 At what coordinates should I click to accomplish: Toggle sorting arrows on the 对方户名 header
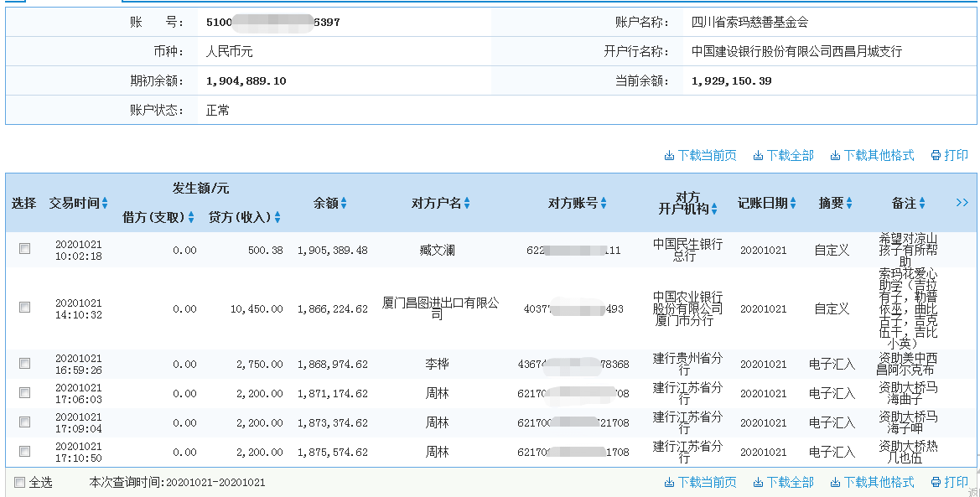(468, 203)
